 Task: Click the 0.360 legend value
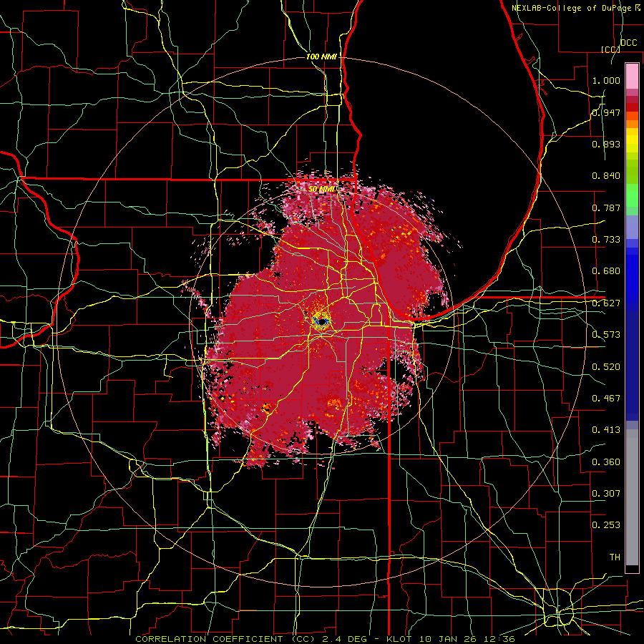(606, 462)
